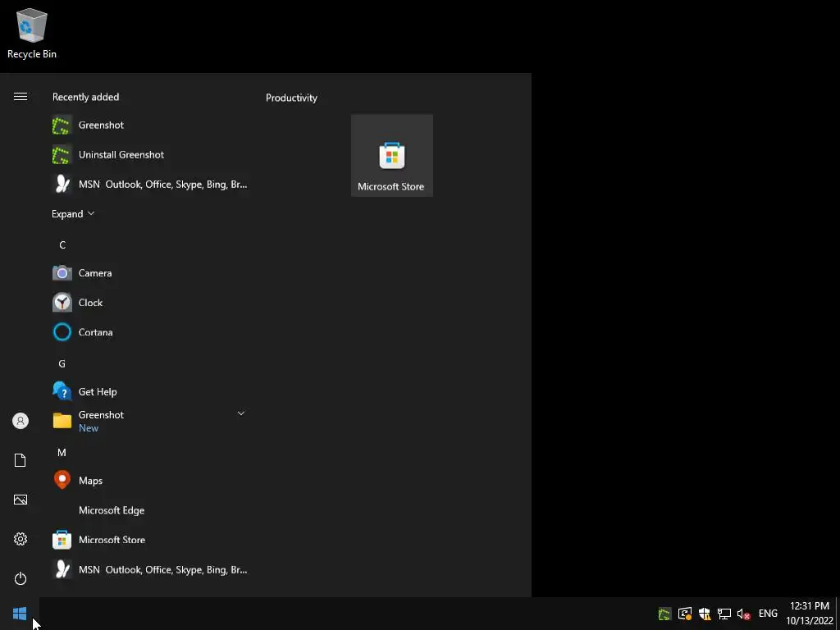The image size is (840, 630).
Task: Expand the Recently added list
Action: click(x=73, y=214)
